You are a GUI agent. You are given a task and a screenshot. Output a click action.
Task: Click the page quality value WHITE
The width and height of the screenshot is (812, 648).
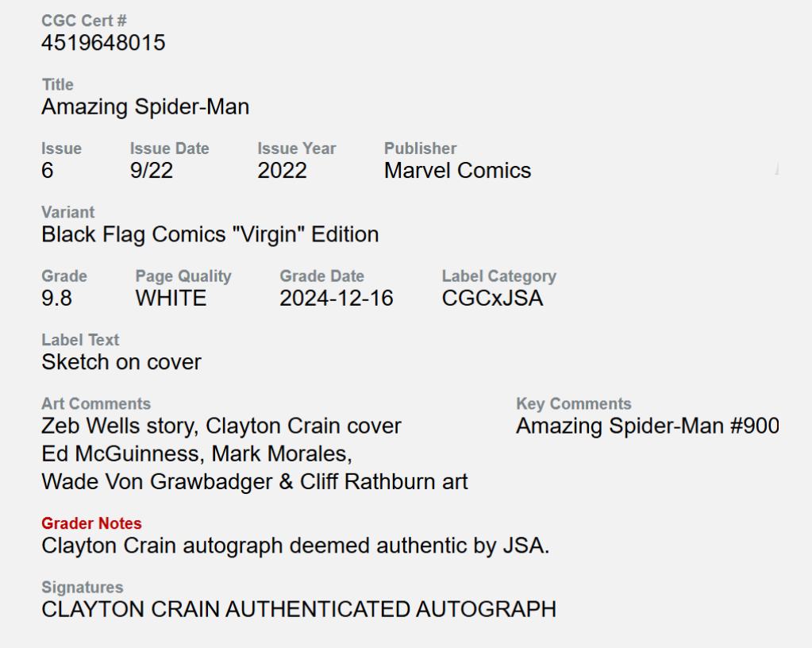pos(171,299)
